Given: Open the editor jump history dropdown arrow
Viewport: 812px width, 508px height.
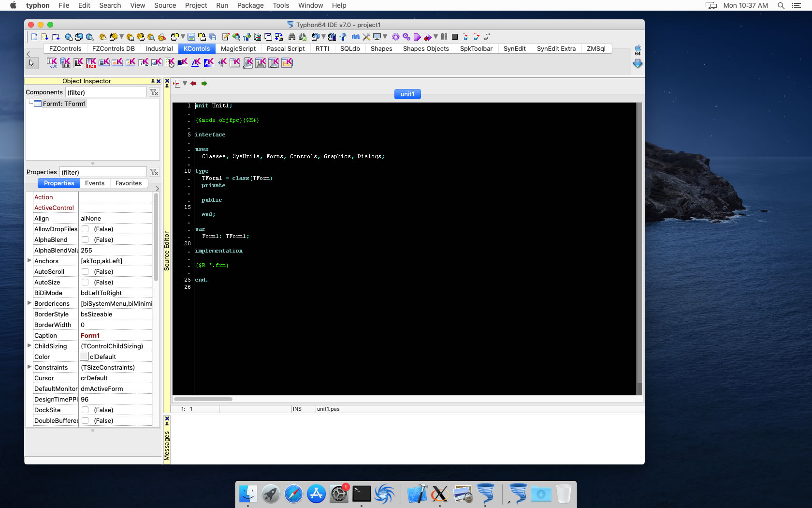Looking at the screenshot, I should click(185, 84).
